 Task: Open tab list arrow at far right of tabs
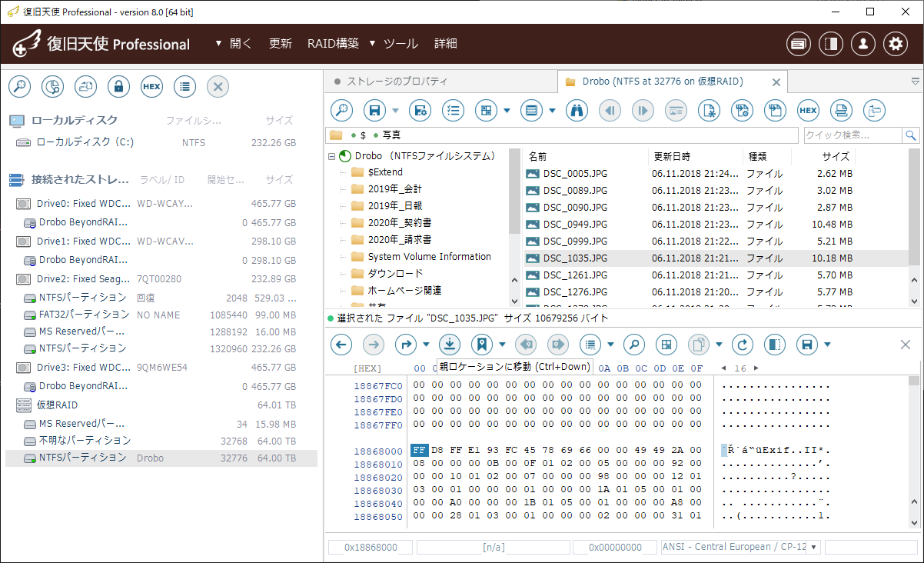915,81
